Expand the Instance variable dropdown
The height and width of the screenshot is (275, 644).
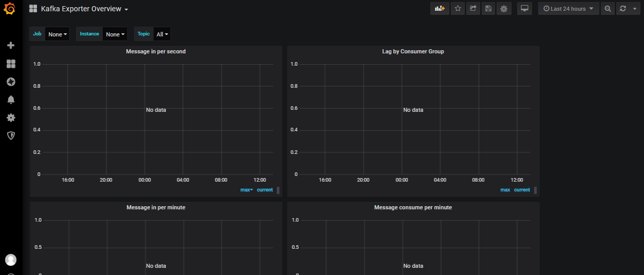pyautogui.click(x=115, y=34)
